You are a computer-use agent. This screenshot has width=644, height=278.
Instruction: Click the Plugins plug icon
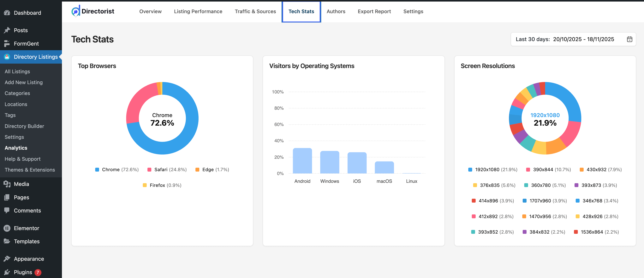pos(7,272)
